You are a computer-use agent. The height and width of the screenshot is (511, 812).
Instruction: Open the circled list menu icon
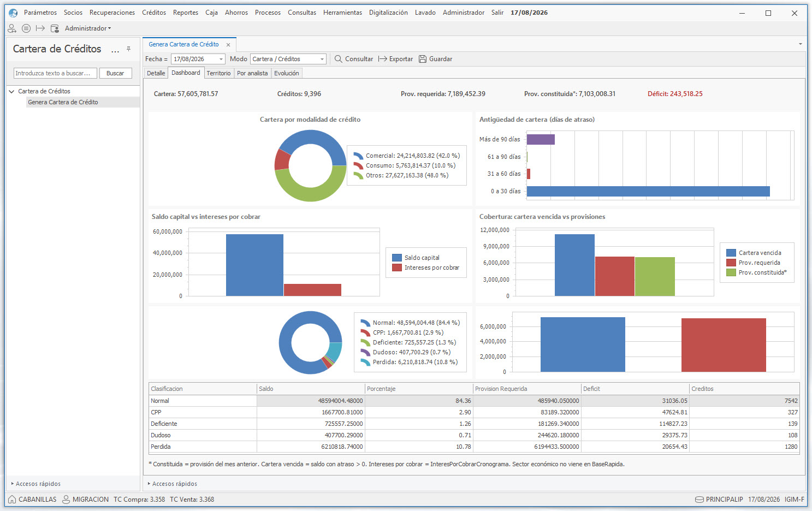[x=26, y=28]
